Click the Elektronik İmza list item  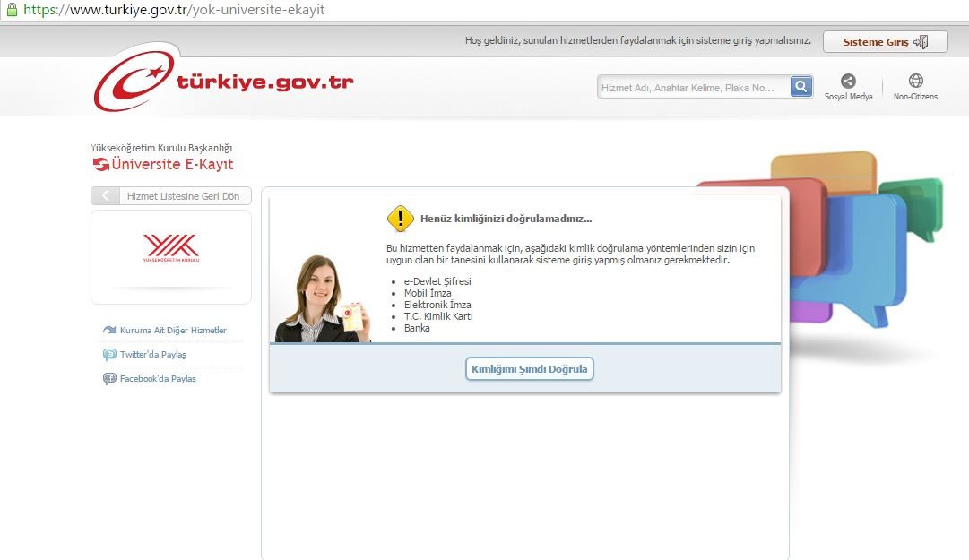pyautogui.click(x=437, y=305)
